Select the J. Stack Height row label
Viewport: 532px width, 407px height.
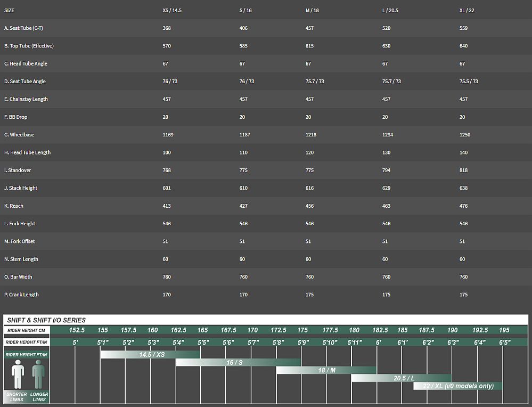[x=21, y=188]
